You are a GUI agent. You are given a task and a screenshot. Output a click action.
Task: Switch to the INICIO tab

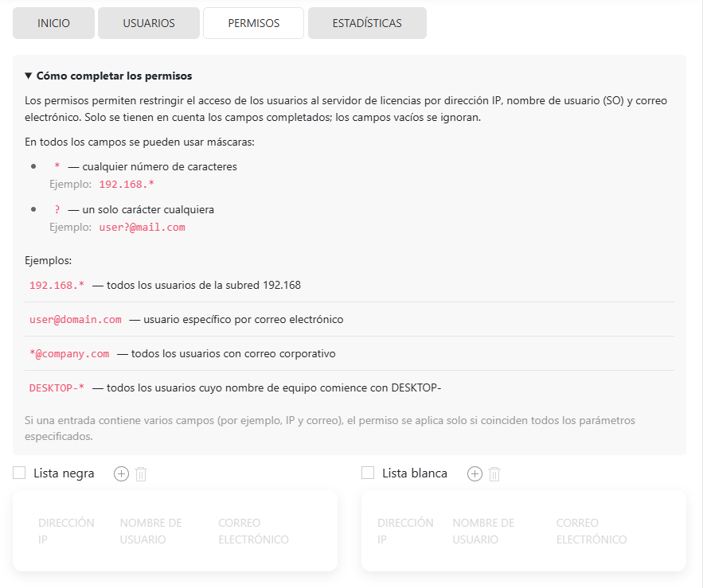click(53, 23)
